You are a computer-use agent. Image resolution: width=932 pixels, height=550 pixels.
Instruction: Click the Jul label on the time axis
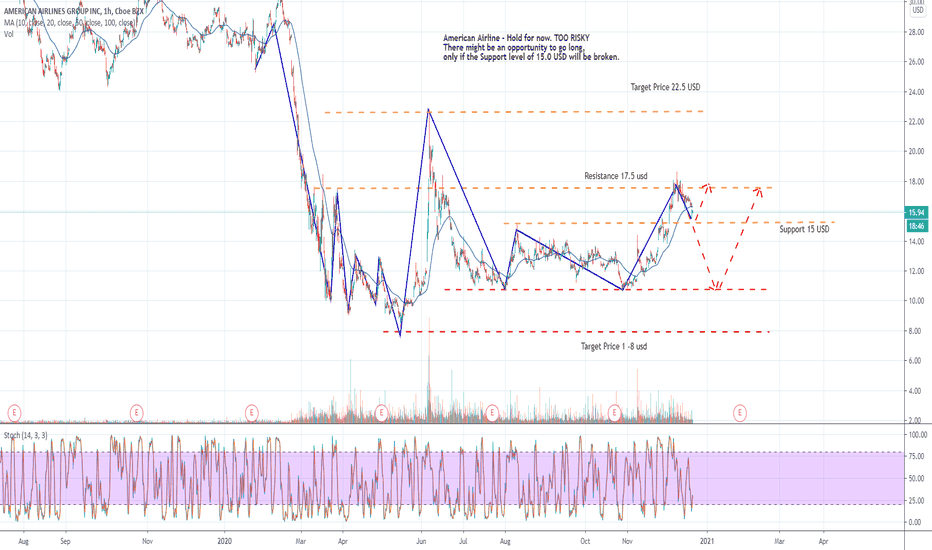[463, 541]
